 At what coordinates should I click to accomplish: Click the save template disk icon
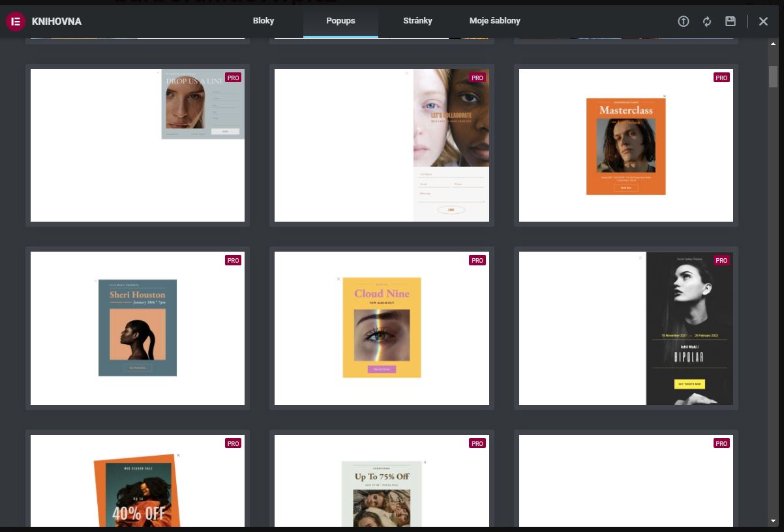[731, 22]
